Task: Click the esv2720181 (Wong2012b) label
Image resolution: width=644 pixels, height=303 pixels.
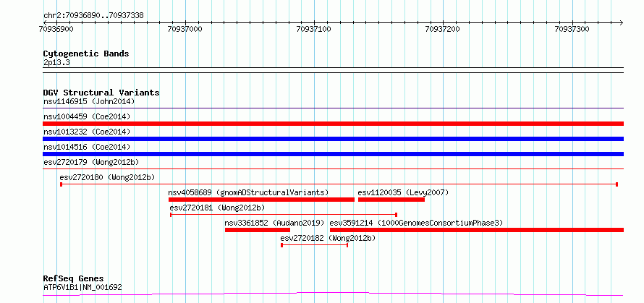Action: (217, 208)
